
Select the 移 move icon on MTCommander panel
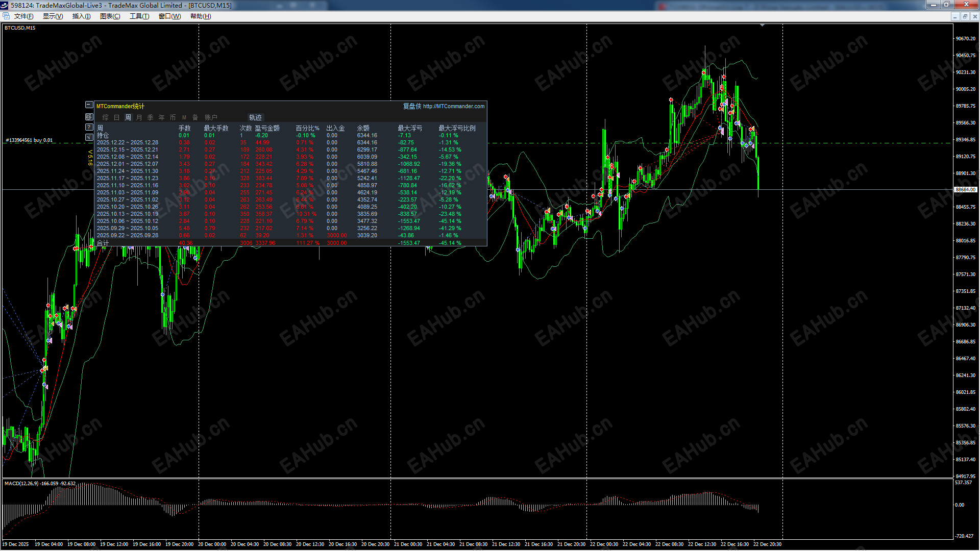click(89, 117)
